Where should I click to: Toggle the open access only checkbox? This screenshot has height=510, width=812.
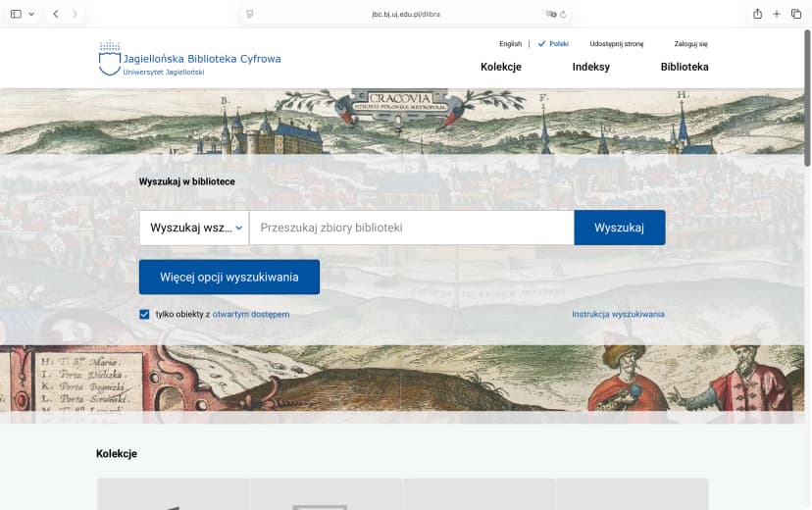(145, 315)
